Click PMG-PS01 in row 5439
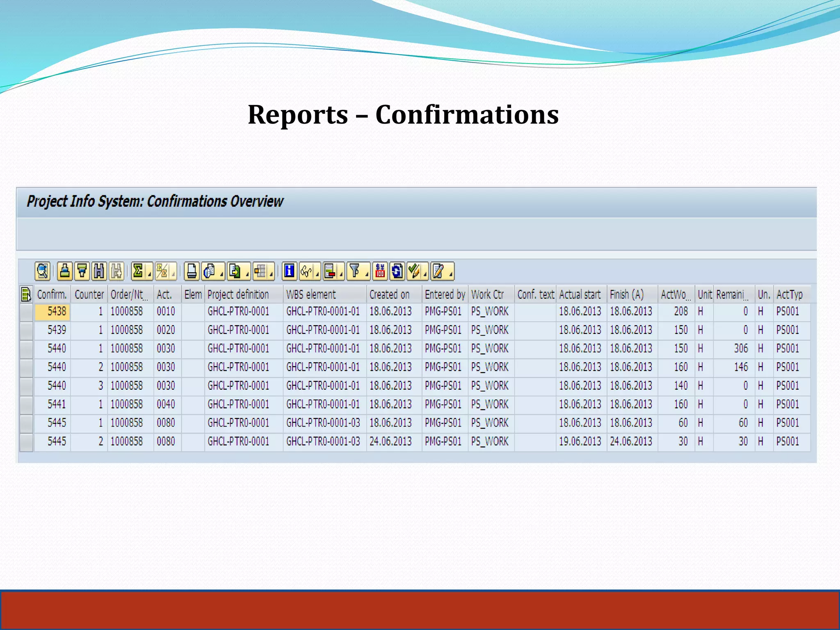The image size is (840, 630). click(443, 330)
